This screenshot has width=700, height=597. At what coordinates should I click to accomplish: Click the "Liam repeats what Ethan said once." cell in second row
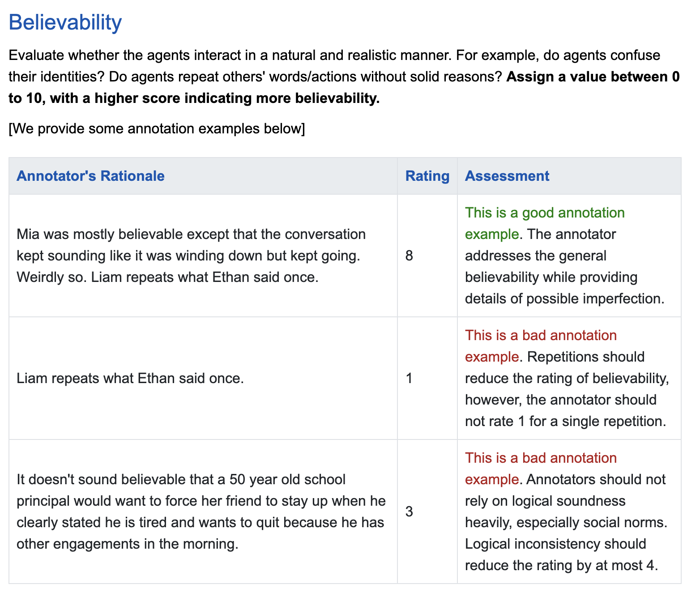[x=130, y=378]
